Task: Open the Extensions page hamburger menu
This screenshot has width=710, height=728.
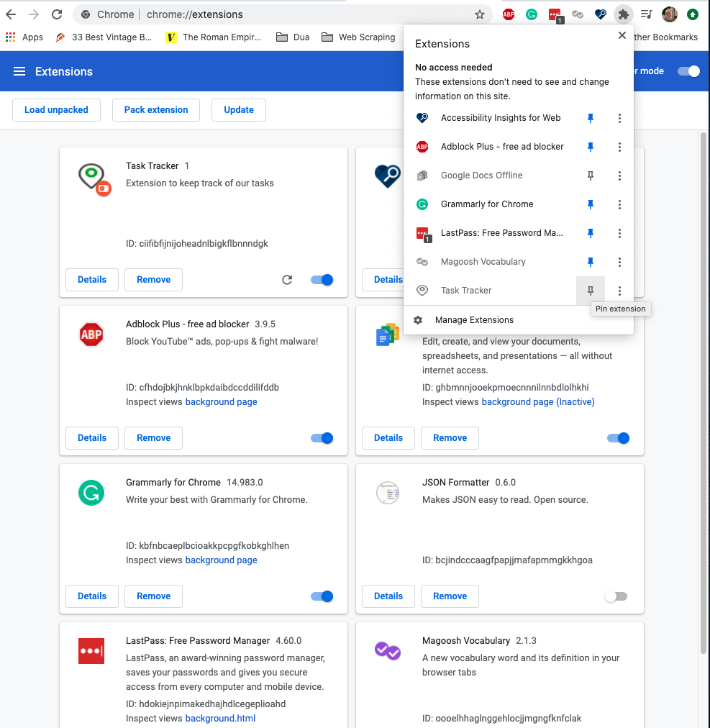Action: [19, 71]
